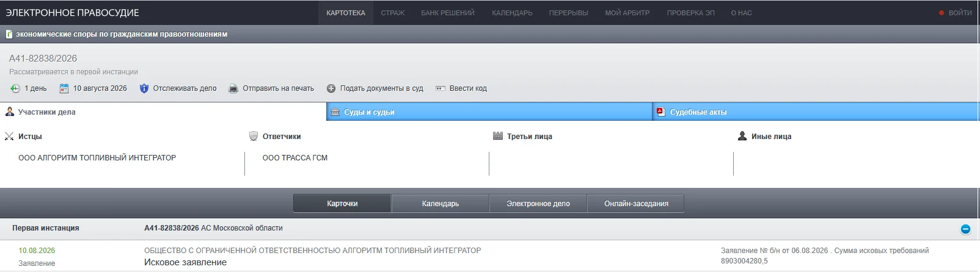The width and height of the screenshot is (980, 272).
Task: Open the Перерывы menu item
Action: pyautogui.click(x=568, y=13)
